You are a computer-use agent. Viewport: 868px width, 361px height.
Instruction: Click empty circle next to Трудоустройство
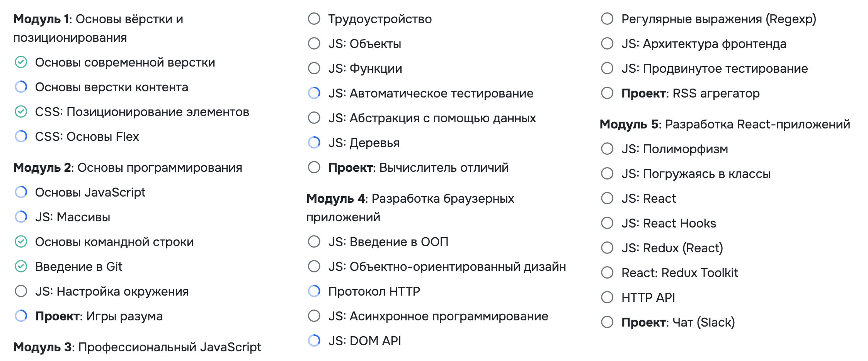click(x=314, y=19)
